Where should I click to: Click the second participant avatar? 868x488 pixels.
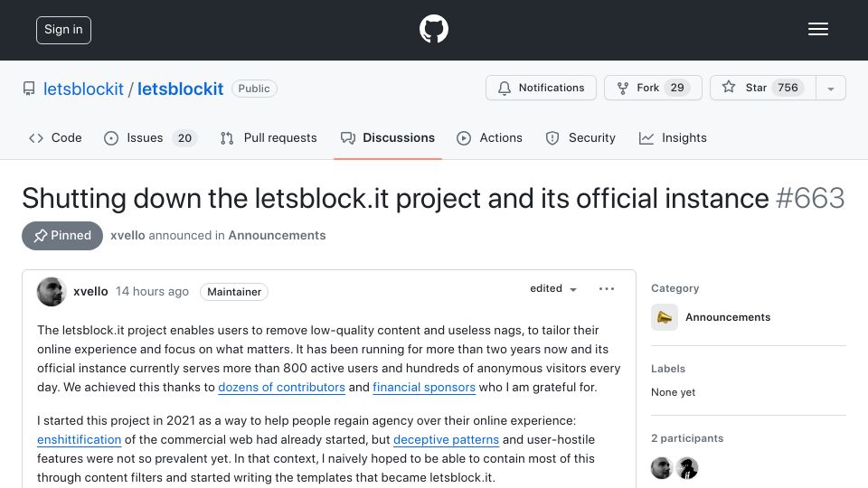point(687,468)
